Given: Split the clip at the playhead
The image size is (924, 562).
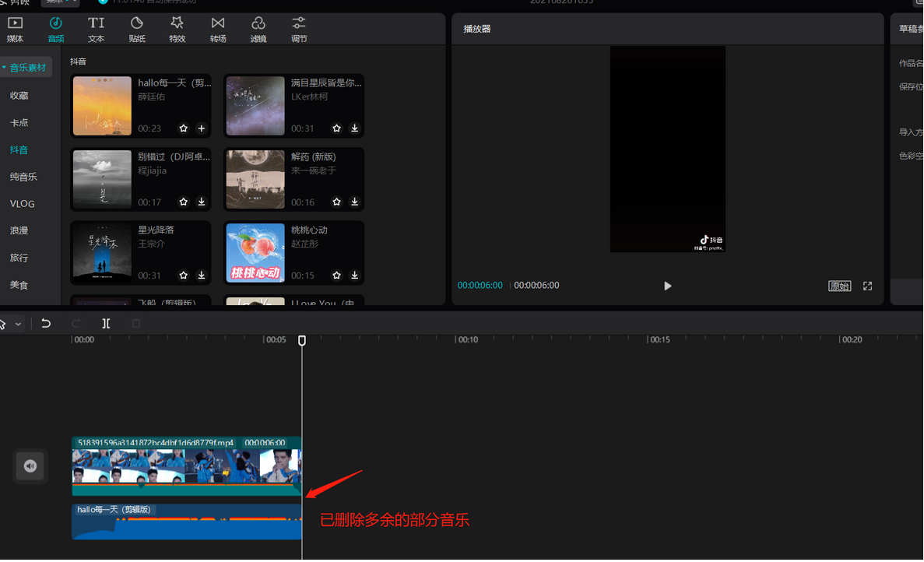Looking at the screenshot, I should (x=106, y=323).
